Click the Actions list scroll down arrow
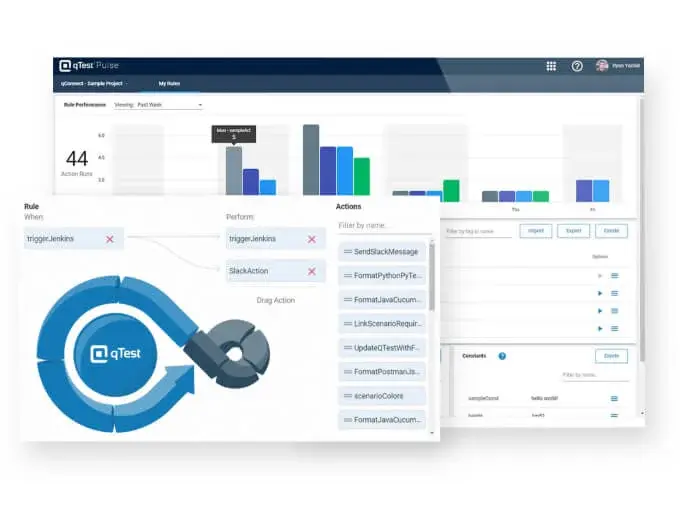The width and height of the screenshot is (680, 528). click(432, 433)
